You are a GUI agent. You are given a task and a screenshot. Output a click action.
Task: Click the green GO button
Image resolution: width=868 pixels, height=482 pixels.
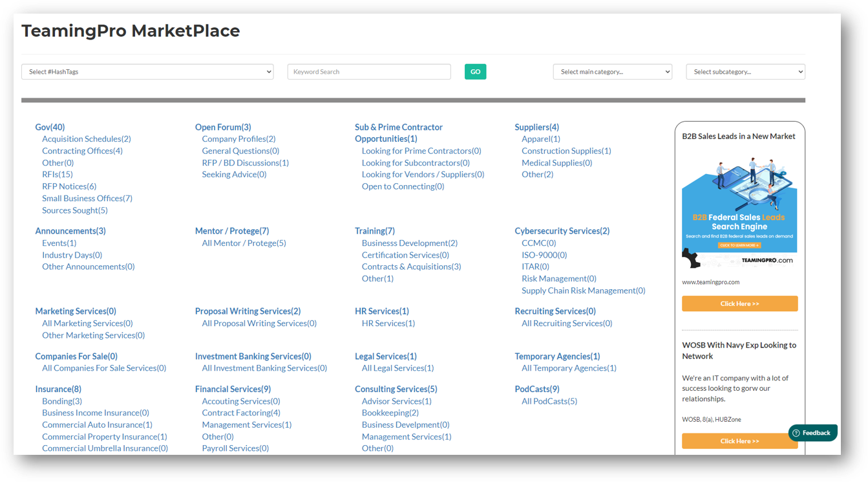coord(475,72)
